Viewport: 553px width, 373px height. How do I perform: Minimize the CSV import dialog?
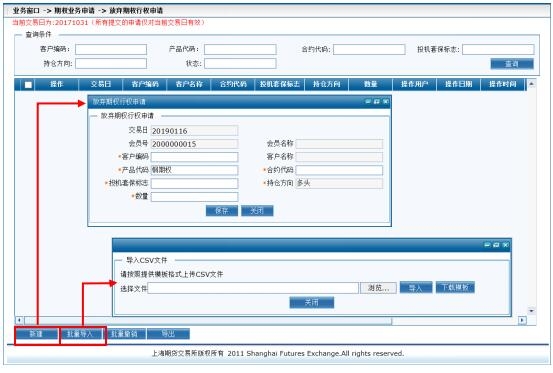tap(487, 245)
